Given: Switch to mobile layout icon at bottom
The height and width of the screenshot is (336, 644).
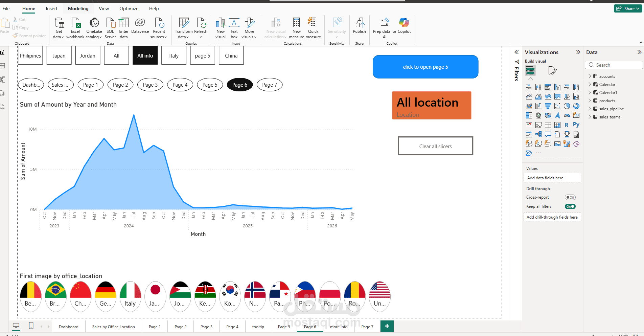Looking at the screenshot, I should click(31, 326).
